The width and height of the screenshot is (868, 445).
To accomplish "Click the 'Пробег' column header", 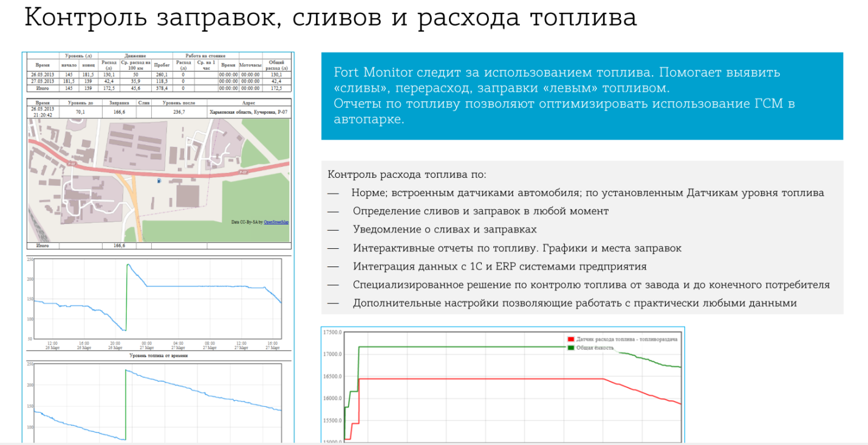I will (x=162, y=65).
